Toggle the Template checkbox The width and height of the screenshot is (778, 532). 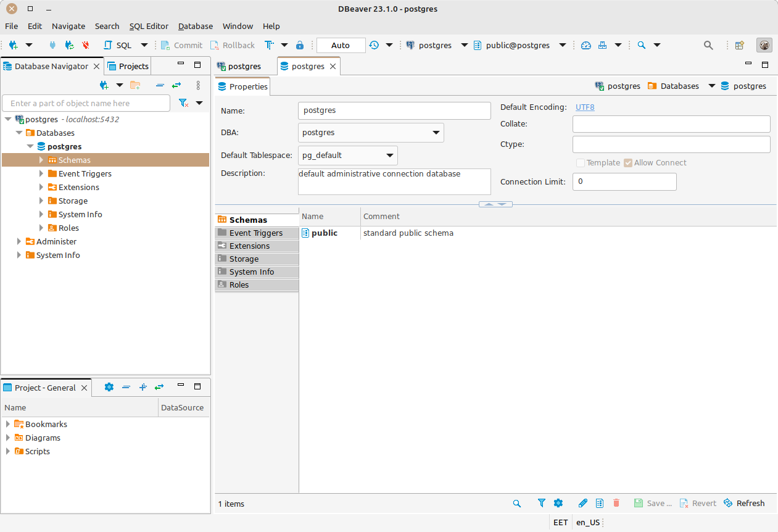(581, 163)
